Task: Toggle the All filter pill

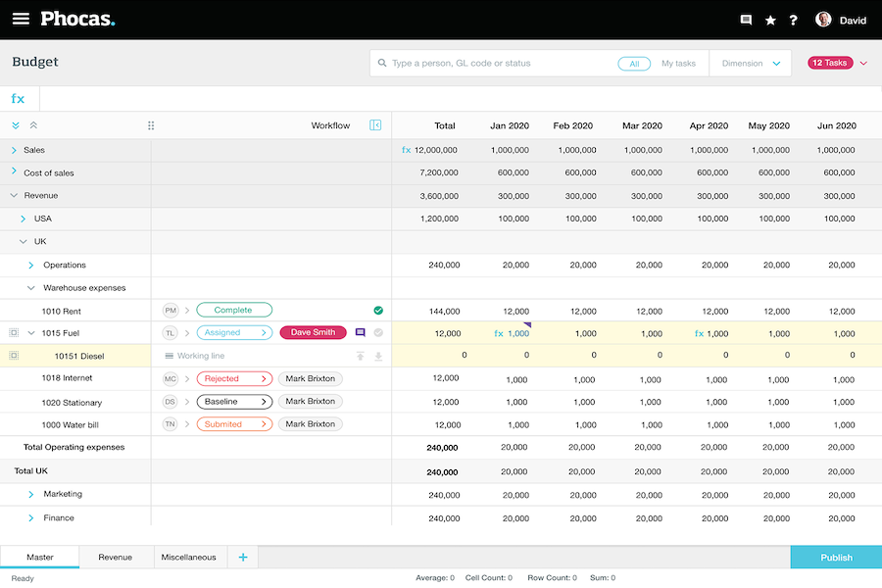Action: 634,64
